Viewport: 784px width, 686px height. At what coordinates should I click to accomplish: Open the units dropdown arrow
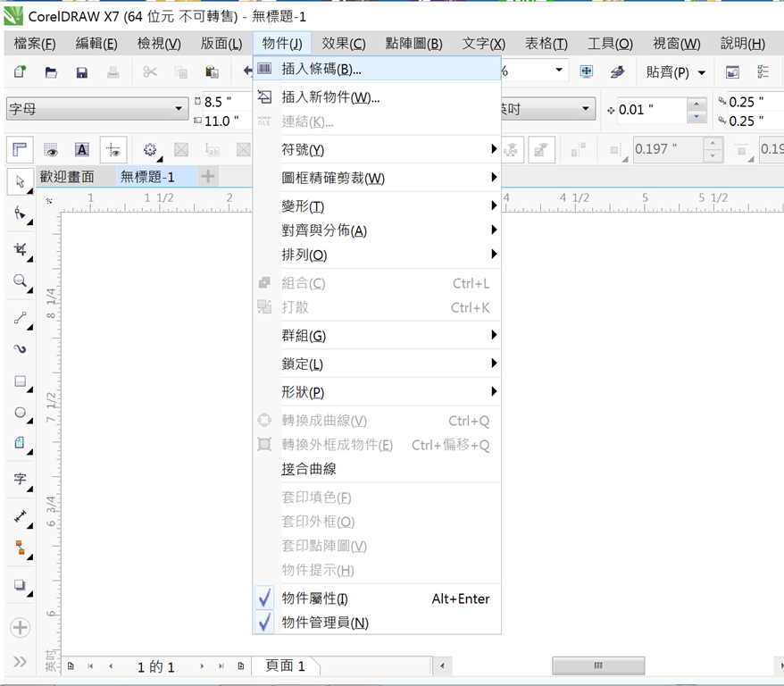coord(585,108)
